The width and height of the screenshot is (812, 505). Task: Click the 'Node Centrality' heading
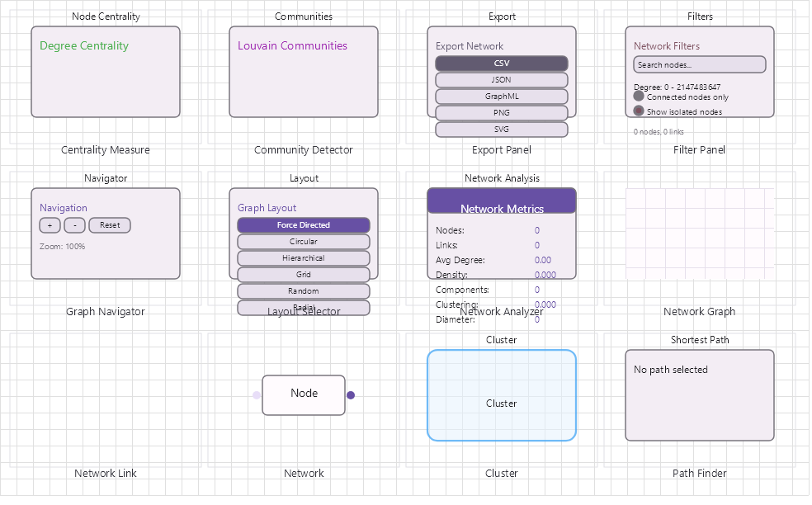[x=106, y=16]
